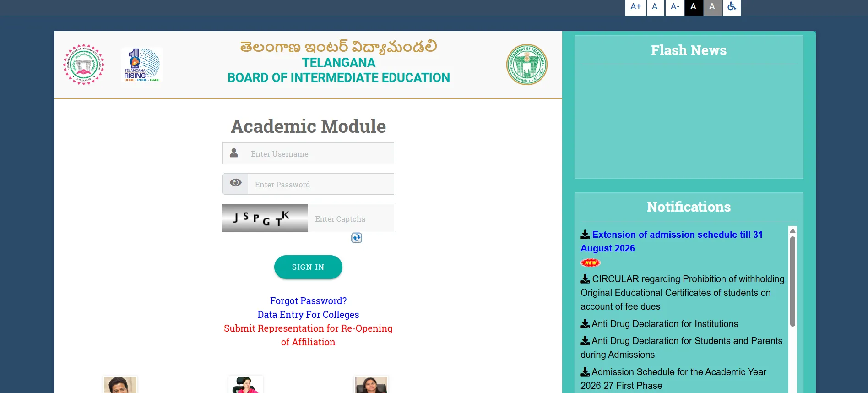The width and height of the screenshot is (868, 393).
Task: Click the Telangana Rising logo
Action: pos(142,65)
